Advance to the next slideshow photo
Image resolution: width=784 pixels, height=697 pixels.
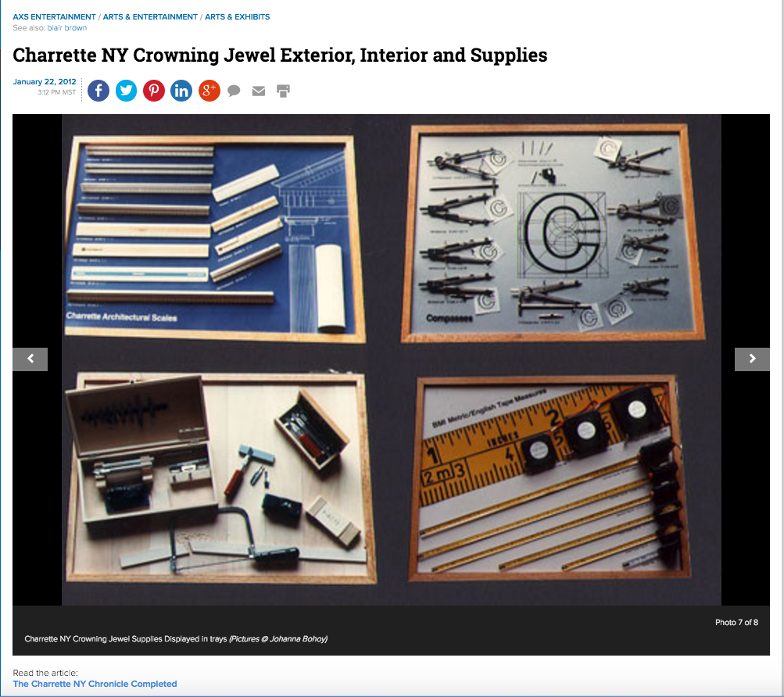(752, 359)
